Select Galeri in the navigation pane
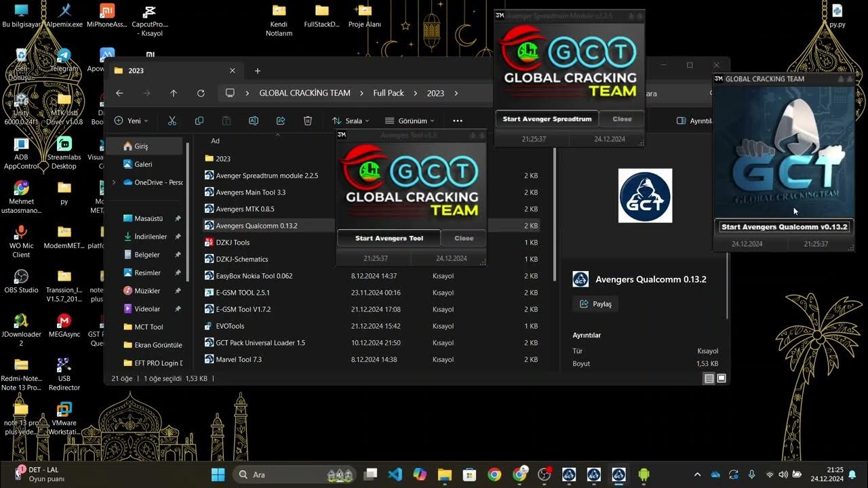Viewport: 868px width, 488px height. point(144,164)
